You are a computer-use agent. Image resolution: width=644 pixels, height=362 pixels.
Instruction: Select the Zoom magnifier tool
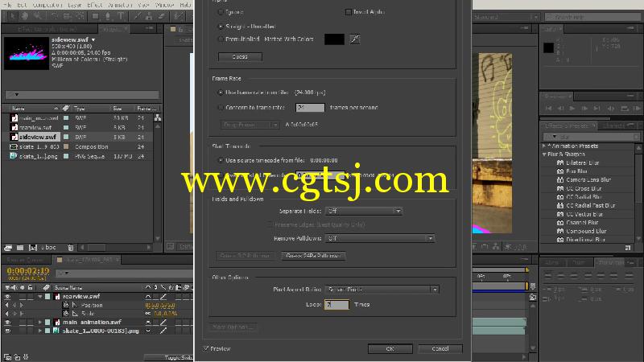38,16
